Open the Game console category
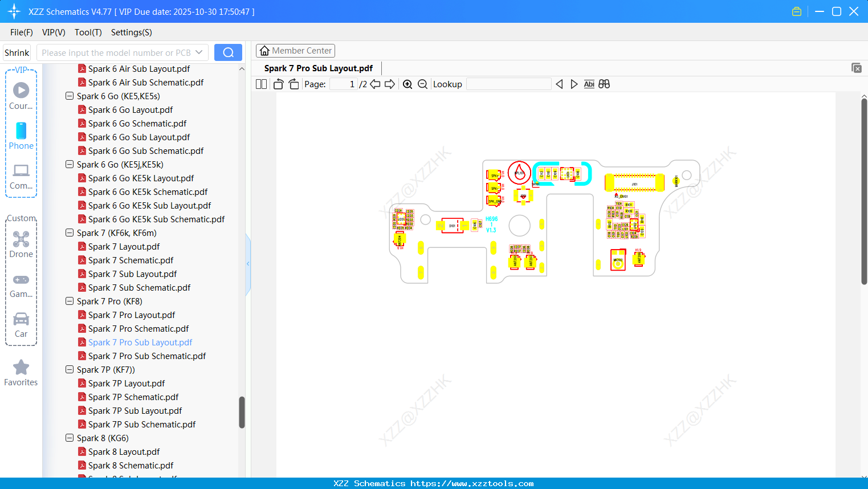Viewport: 868px width, 489px height. (x=21, y=284)
